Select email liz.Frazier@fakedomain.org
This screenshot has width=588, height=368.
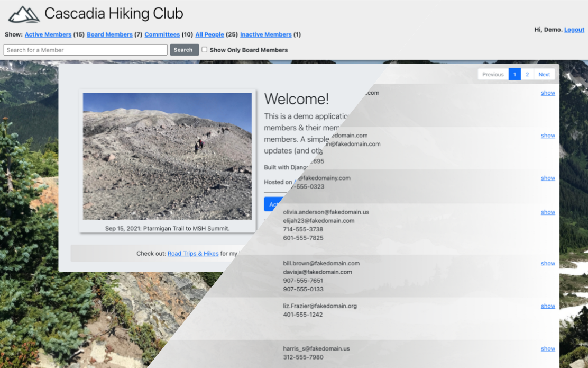320,306
